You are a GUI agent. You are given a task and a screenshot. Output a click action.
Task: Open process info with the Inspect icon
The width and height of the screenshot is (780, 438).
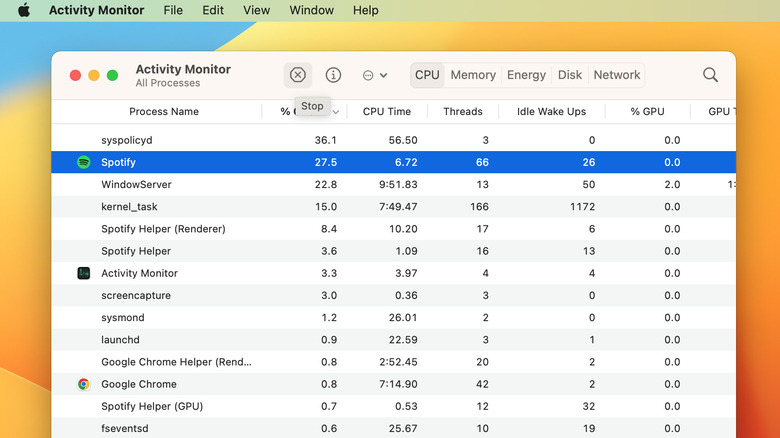pyautogui.click(x=334, y=75)
